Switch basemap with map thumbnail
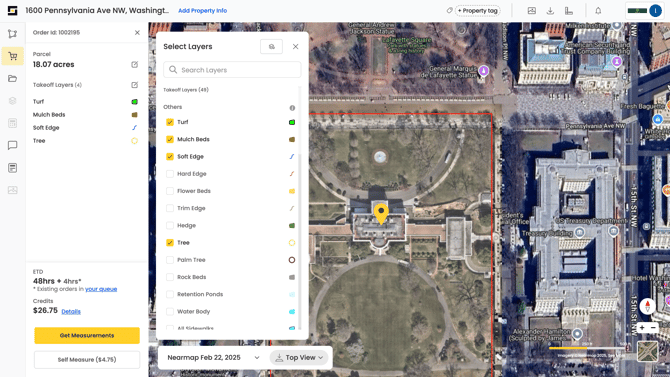 647,351
